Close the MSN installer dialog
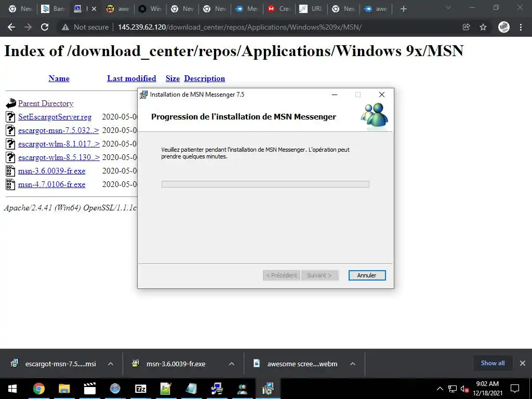532x399 pixels. click(382, 95)
